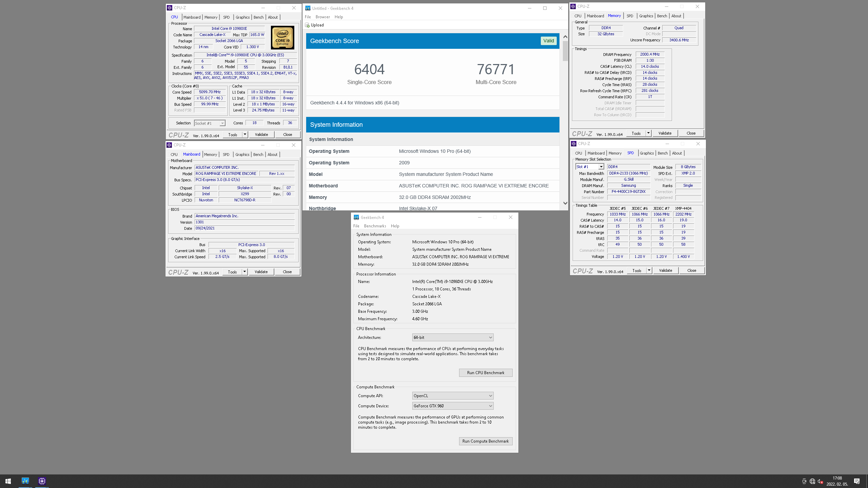868x488 pixels.
Task: Open Benchmarks menu in Geekbench 4 window
Action: [x=375, y=226]
